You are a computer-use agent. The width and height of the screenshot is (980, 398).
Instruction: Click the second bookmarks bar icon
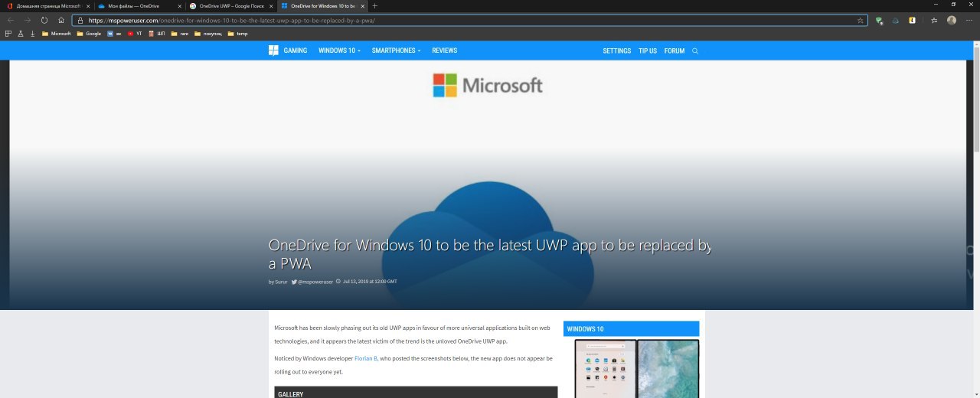click(21, 34)
